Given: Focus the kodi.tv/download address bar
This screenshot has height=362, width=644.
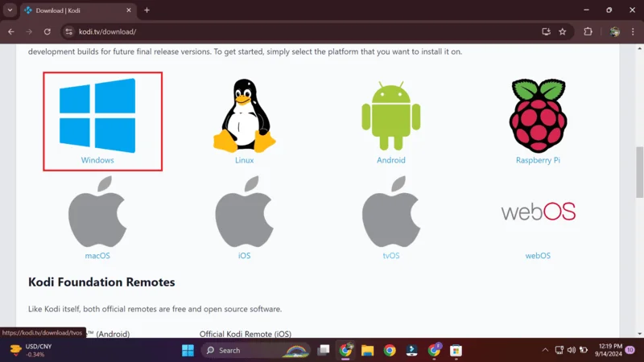Looking at the screenshot, I should click(x=304, y=31).
